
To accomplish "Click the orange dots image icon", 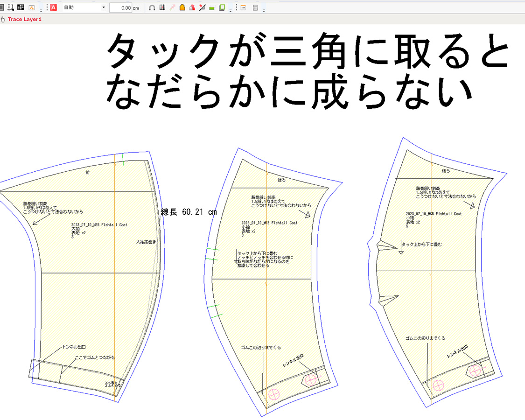I will tap(32, 8).
